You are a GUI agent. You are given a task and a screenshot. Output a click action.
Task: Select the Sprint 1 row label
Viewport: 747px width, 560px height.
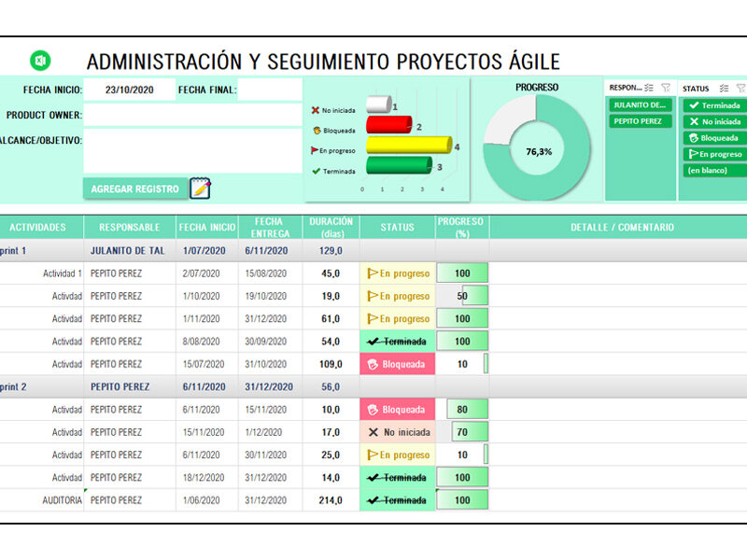tap(13, 250)
